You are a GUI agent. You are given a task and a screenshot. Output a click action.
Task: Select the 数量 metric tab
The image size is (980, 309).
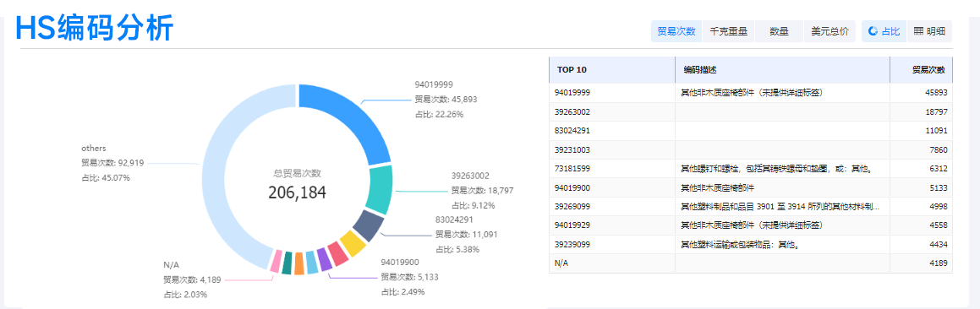(x=779, y=31)
